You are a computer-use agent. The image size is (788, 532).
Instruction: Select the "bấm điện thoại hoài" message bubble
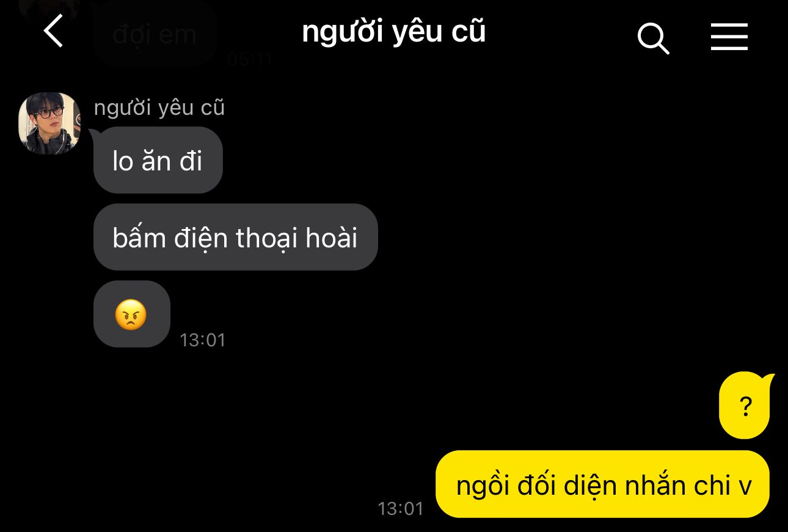(236, 237)
